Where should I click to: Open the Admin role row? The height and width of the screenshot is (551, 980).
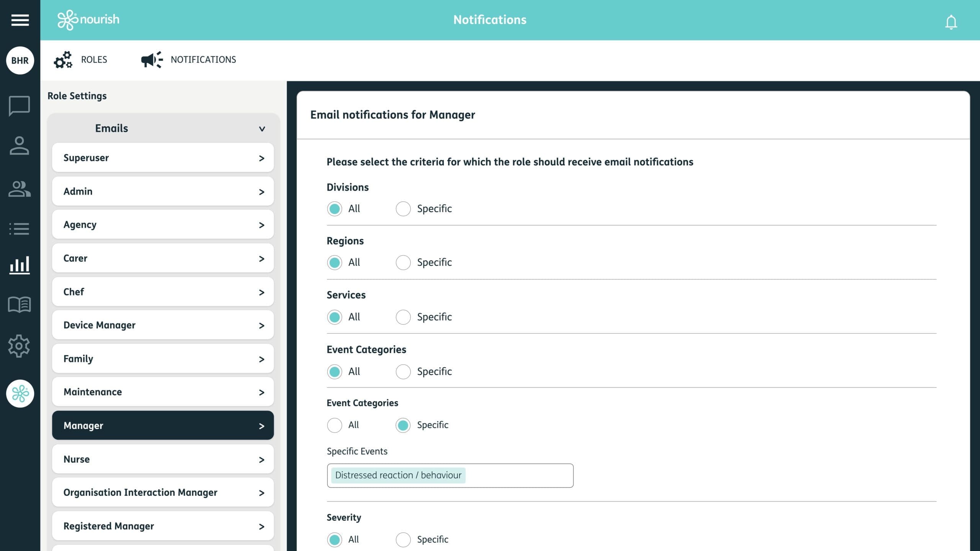point(163,191)
